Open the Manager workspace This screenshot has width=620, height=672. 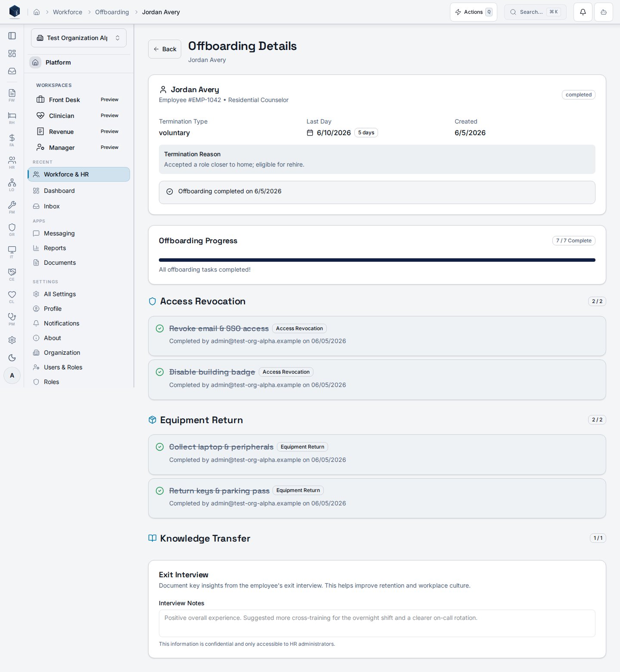(79, 148)
